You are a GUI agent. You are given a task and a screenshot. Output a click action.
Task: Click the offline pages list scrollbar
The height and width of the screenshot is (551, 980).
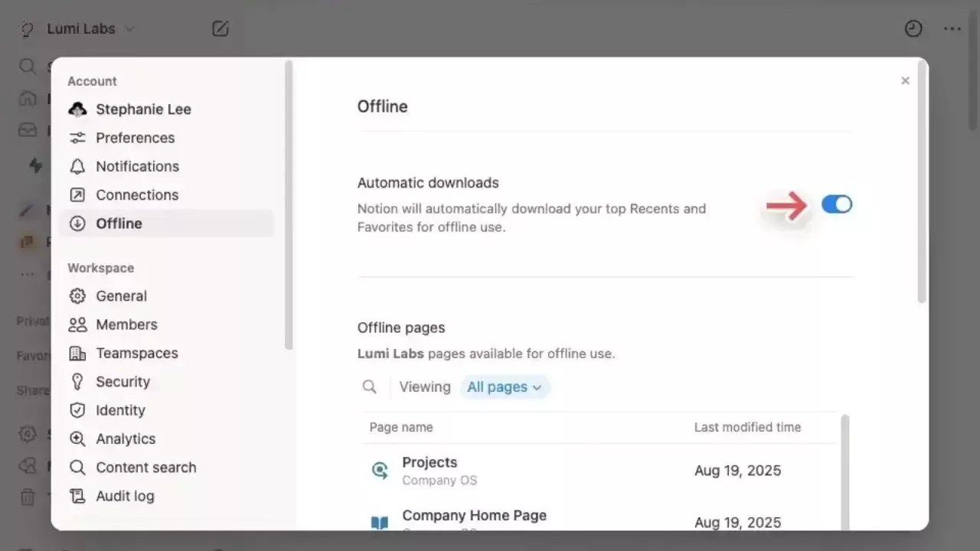[845, 471]
